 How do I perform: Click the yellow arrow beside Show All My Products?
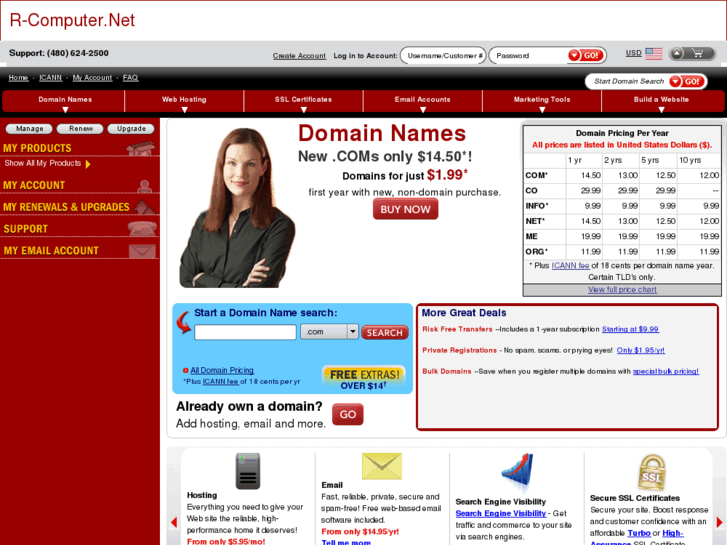(x=88, y=164)
